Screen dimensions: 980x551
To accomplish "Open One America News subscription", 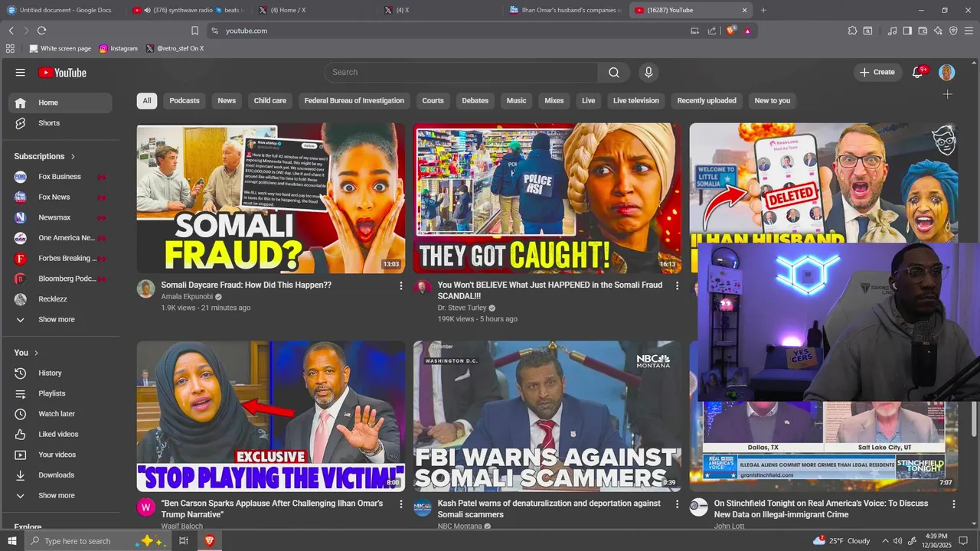I will (60, 238).
